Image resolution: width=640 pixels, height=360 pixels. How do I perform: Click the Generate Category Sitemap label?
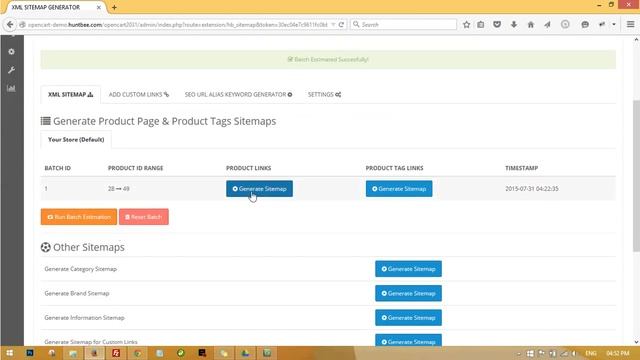click(x=80, y=269)
